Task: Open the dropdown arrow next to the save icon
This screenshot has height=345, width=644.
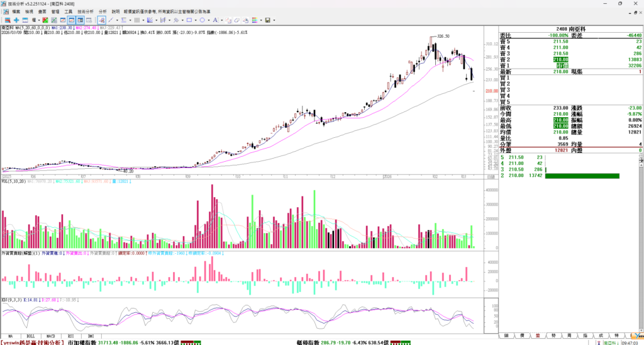Action: [x=274, y=20]
